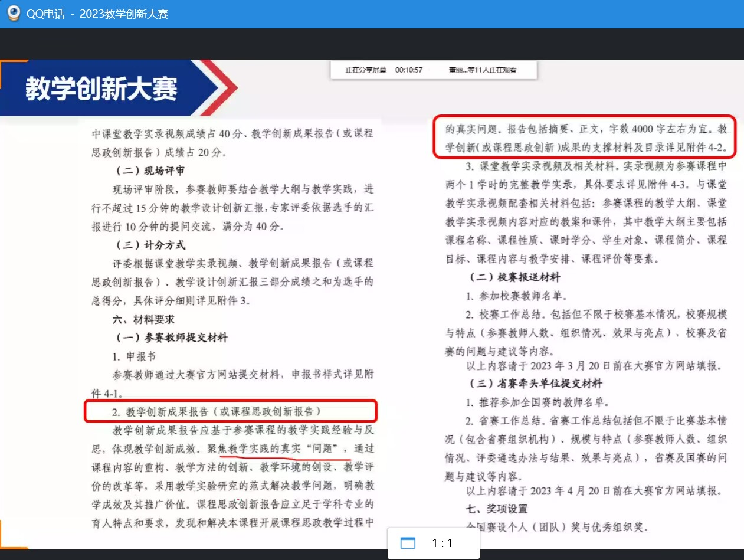
Task: Click the line 总得分，具体评分细则详见附件3
Action: (171, 300)
